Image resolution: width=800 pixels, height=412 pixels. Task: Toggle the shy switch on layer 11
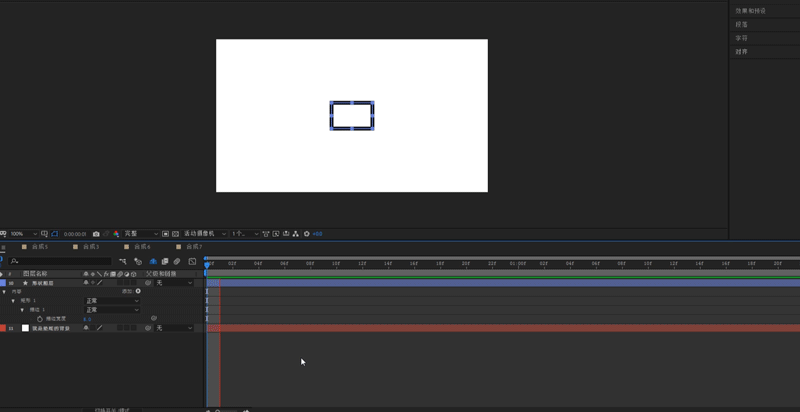click(86, 328)
